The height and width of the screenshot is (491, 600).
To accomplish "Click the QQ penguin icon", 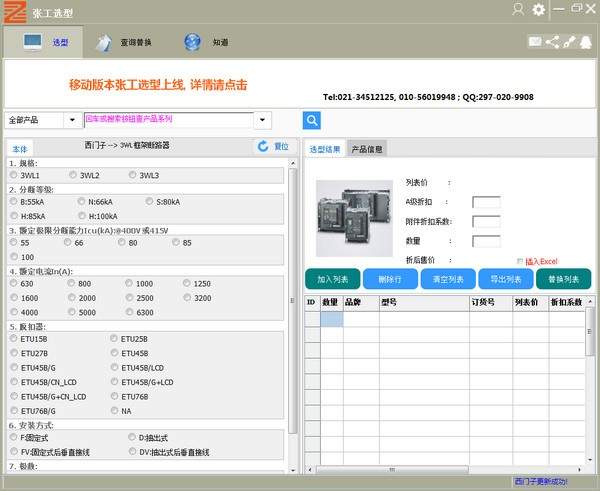I will pos(586,42).
